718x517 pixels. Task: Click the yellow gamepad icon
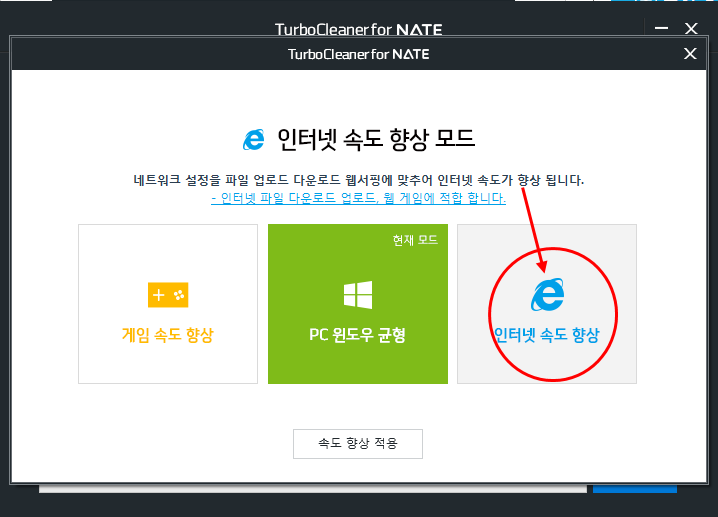click(168, 295)
